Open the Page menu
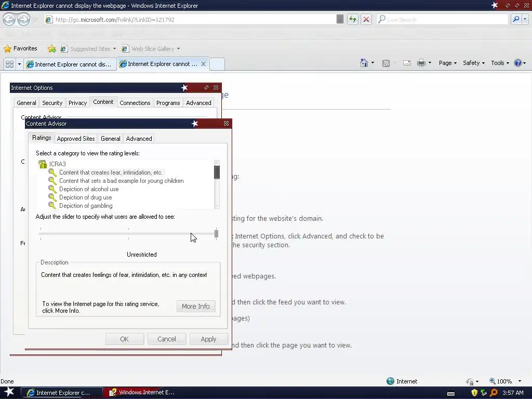The width and height of the screenshot is (532, 399). tap(447, 63)
